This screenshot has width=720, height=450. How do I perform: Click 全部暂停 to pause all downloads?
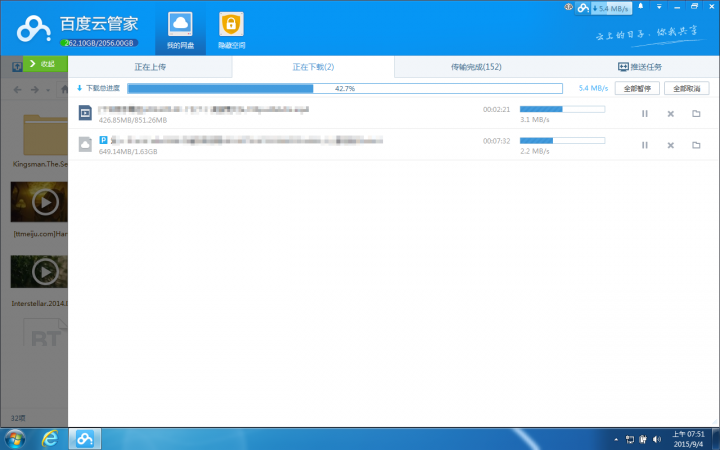point(637,88)
